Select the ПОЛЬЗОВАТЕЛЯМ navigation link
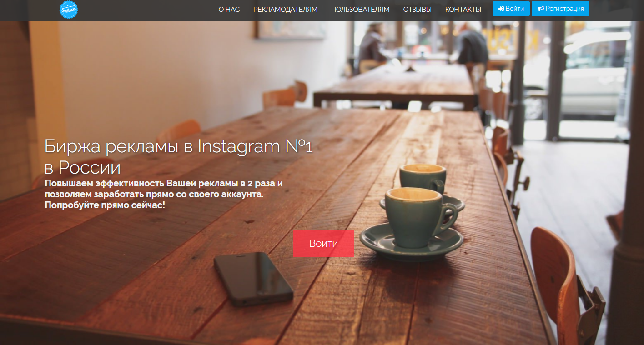 [x=360, y=9]
